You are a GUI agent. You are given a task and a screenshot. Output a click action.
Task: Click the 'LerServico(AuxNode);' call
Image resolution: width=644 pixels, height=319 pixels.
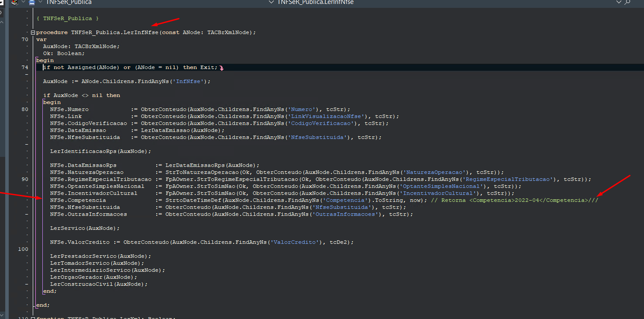(85, 228)
